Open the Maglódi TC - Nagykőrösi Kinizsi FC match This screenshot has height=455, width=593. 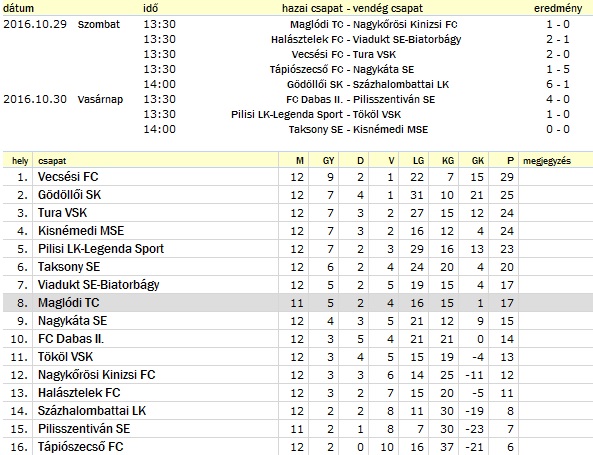point(374,25)
